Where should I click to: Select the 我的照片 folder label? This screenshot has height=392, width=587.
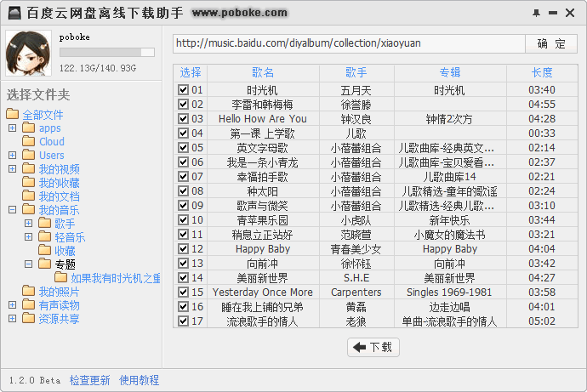point(60,292)
